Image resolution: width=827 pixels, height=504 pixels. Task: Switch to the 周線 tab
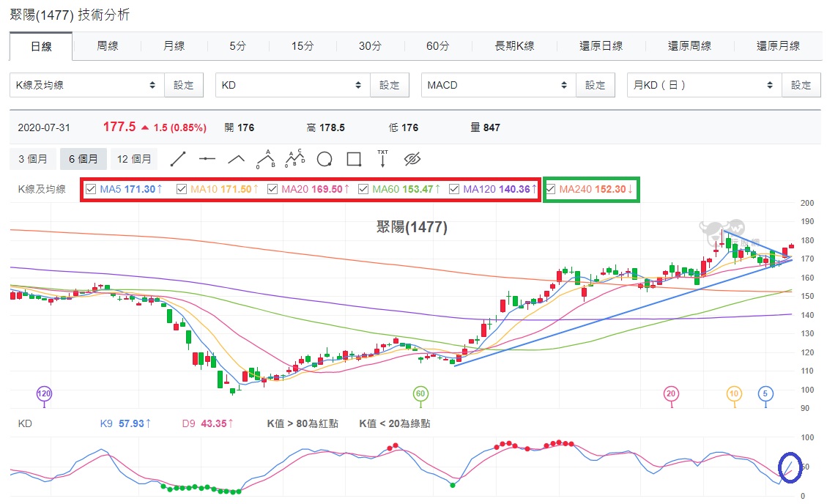coord(108,46)
